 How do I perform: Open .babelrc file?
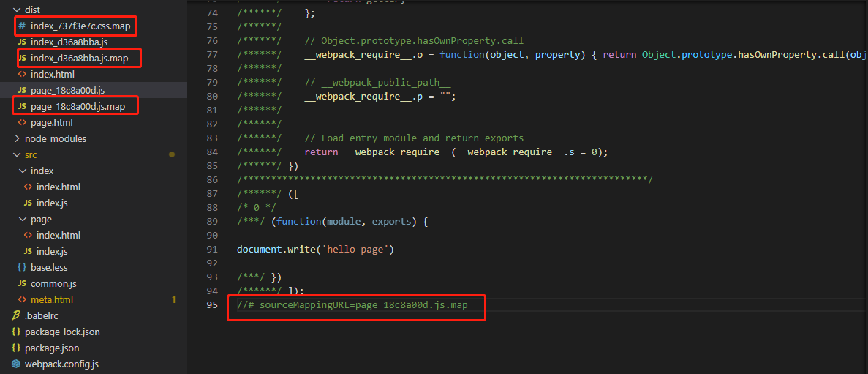(42, 316)
